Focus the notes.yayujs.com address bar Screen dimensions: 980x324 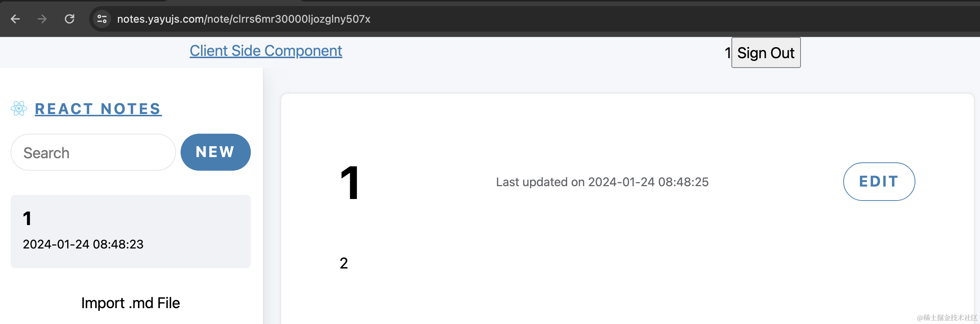(243, 19)
